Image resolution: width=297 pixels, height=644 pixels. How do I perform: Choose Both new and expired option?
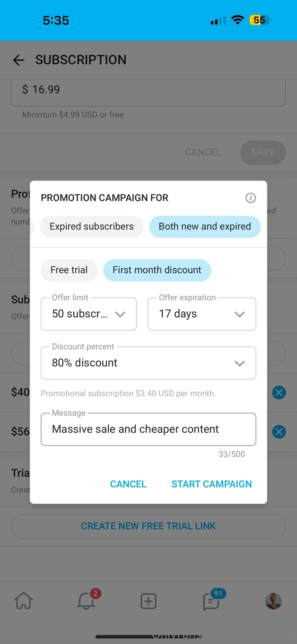205,226
